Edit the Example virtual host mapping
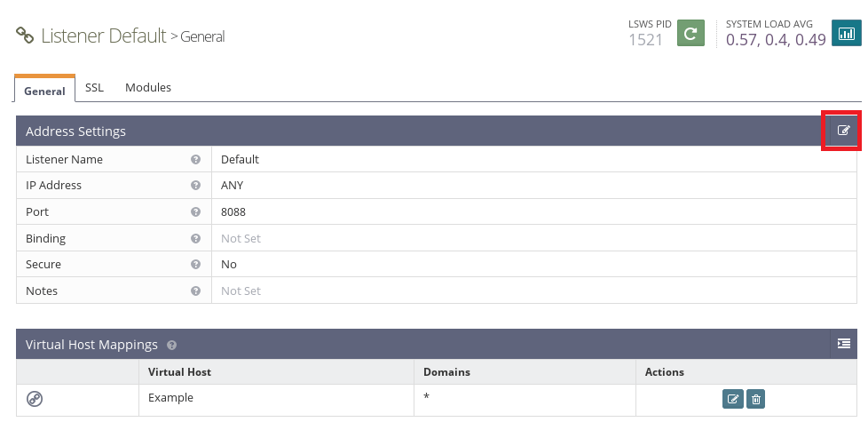The height and width of the screenshot is (430, 868). tap(733, 399)
